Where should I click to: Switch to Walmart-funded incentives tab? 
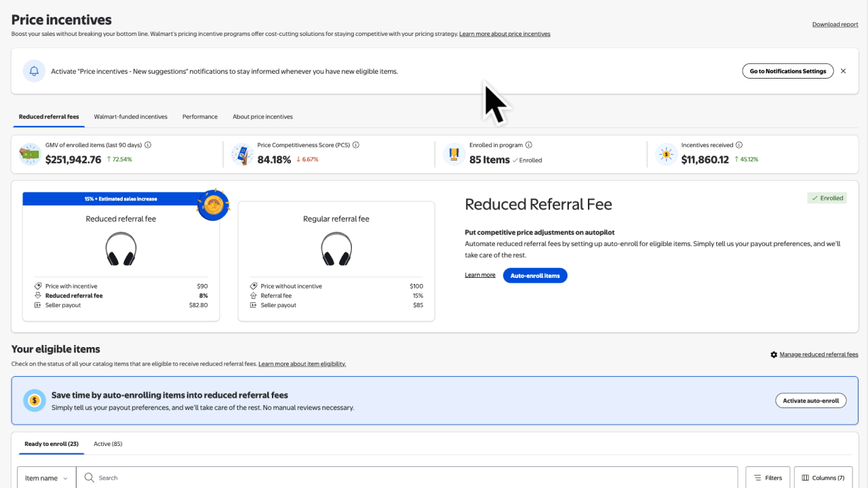(131, 117)
